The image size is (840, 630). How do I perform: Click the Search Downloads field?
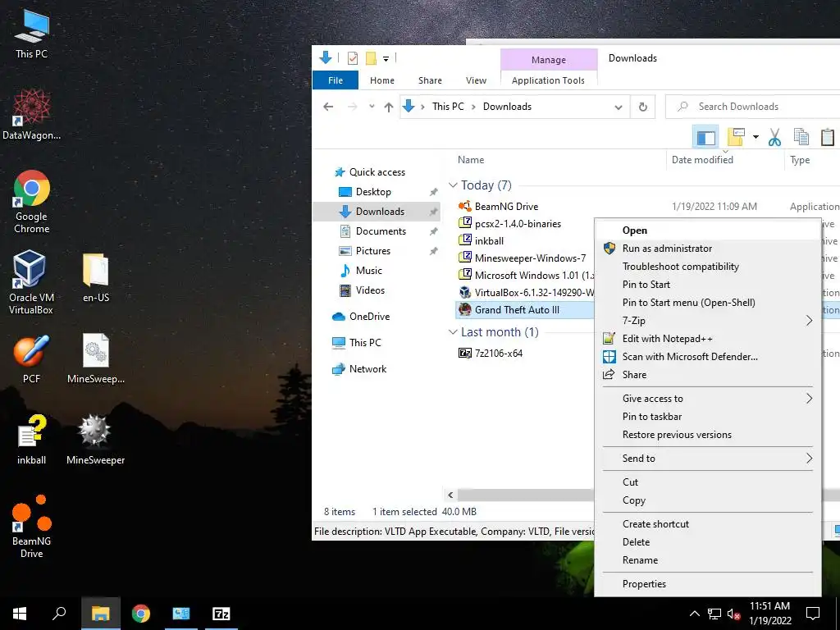click(x=753, y=107)
